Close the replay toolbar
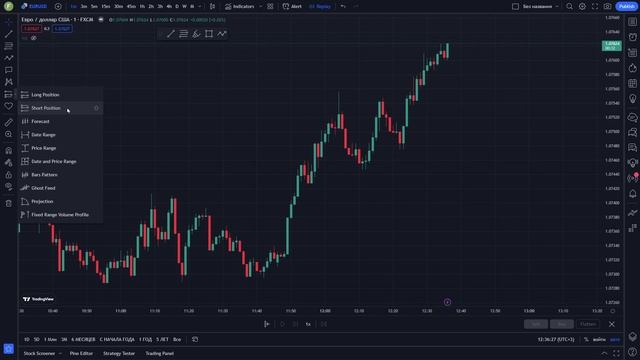This screenshot has height=360, width=640. (x=611, y=324)
